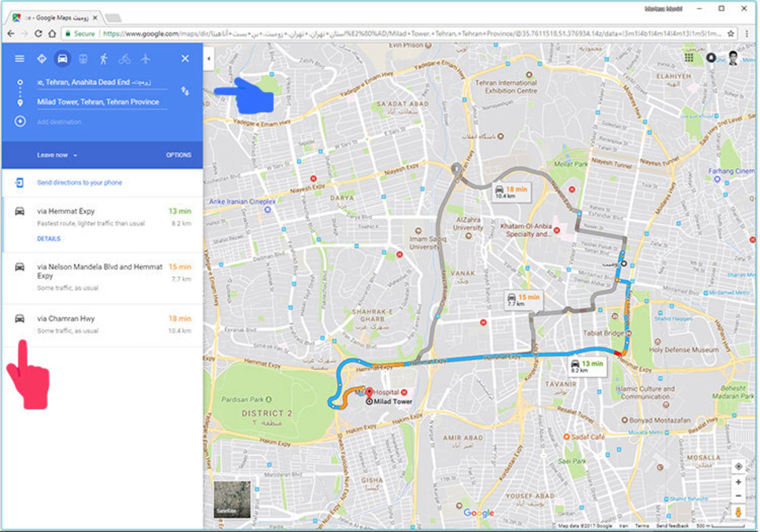
Task: Open Google notifications bell
Action: (711, 58)
